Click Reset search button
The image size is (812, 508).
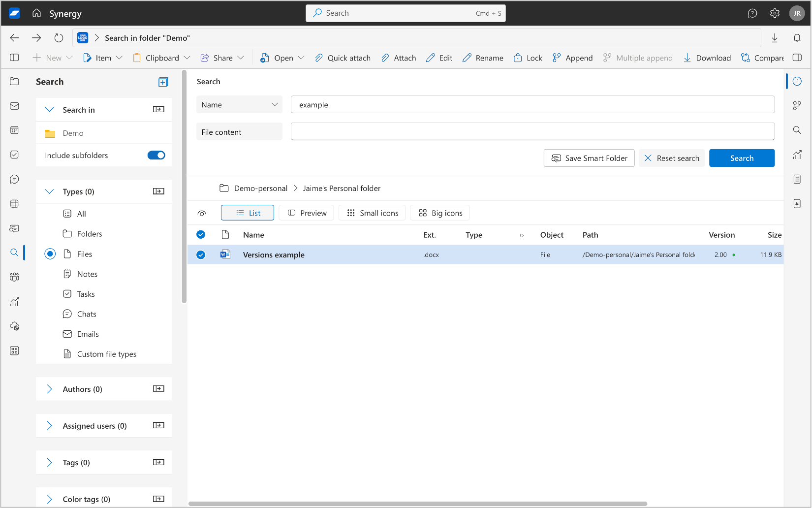point(672,158)
